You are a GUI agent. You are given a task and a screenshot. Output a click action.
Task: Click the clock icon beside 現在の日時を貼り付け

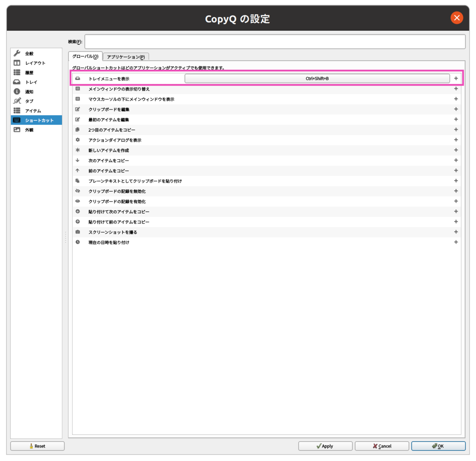(78, 242)
